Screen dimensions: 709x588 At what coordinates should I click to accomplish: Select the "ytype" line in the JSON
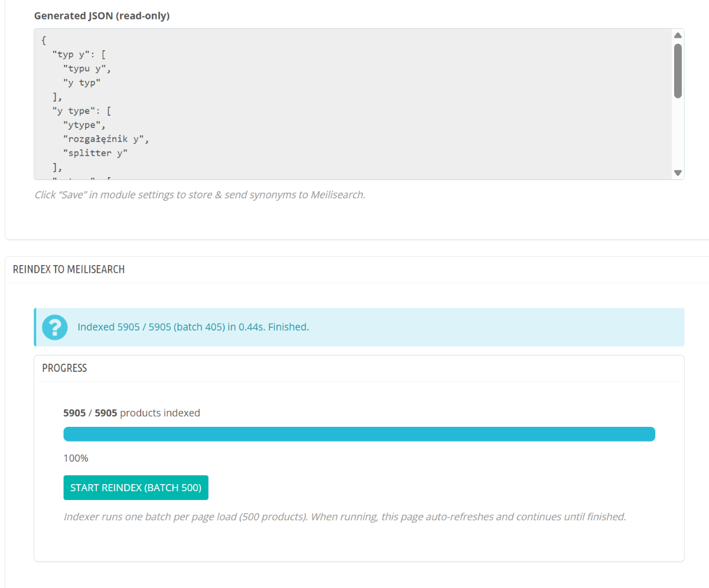tap(83, 125)
